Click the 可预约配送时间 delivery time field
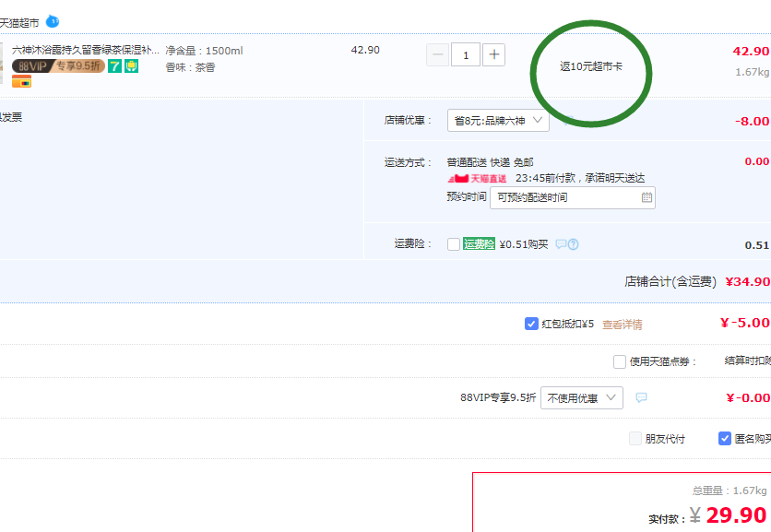 573,197
